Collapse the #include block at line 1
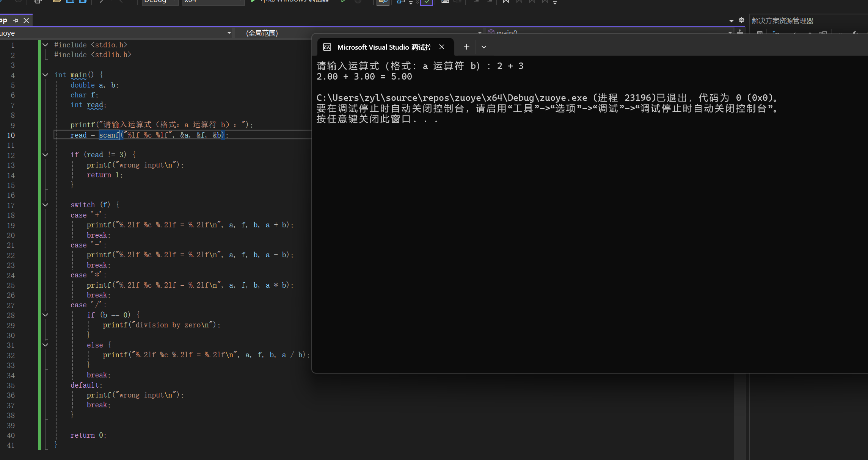The height and width of the screenshot is (460, 868). coord(46,45)
